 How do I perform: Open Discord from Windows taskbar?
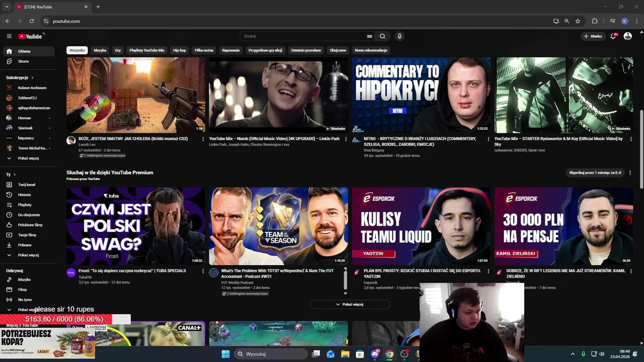click(x=375, y=354)
